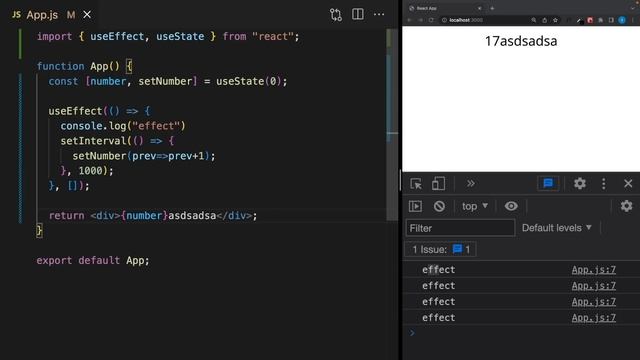Click the console.log("effect") code line
The height and width of the screenshot is (360, 640).
[123, 126]
